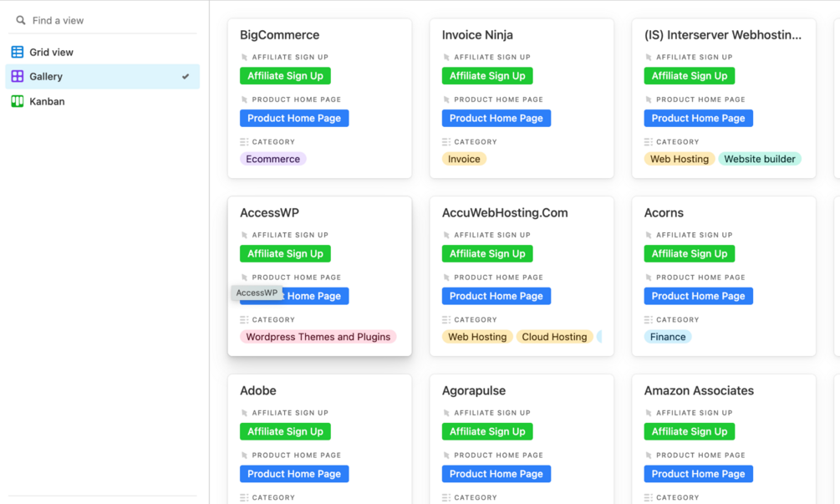Click the Ecommerce category tag

(272, 159)
